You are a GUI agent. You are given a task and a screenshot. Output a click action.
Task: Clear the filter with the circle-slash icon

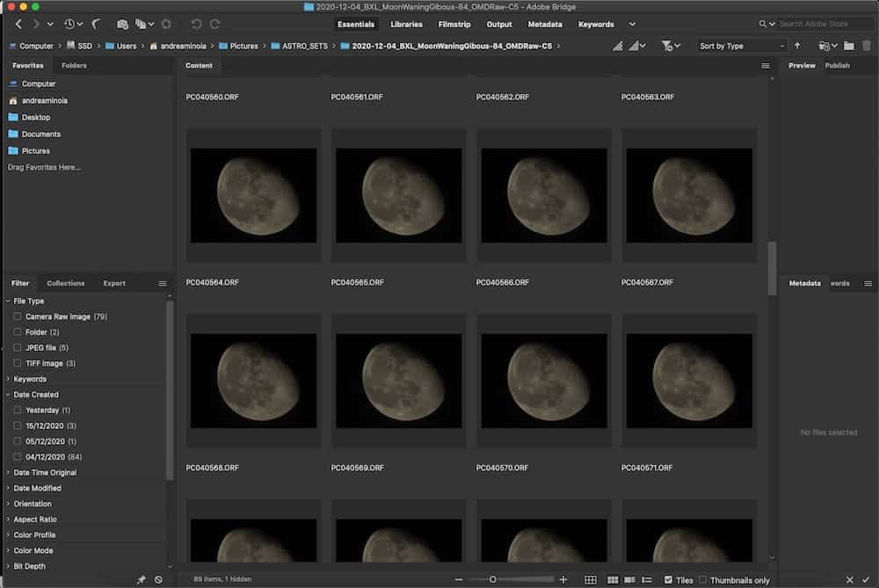pyautogui.click(x=158, y=579)
